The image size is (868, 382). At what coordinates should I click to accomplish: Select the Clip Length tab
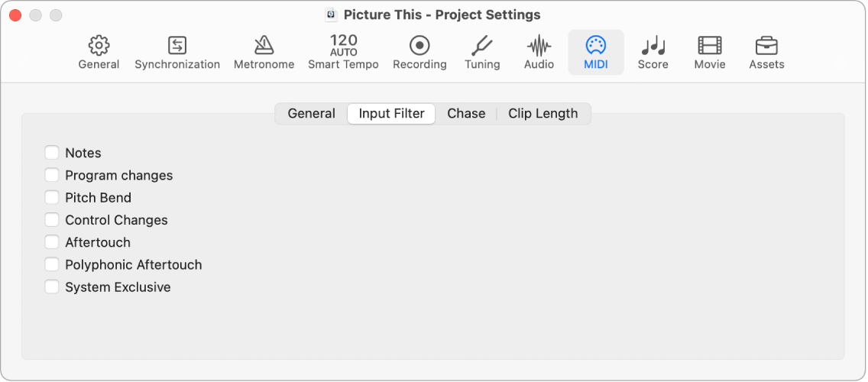click(542, 114)
